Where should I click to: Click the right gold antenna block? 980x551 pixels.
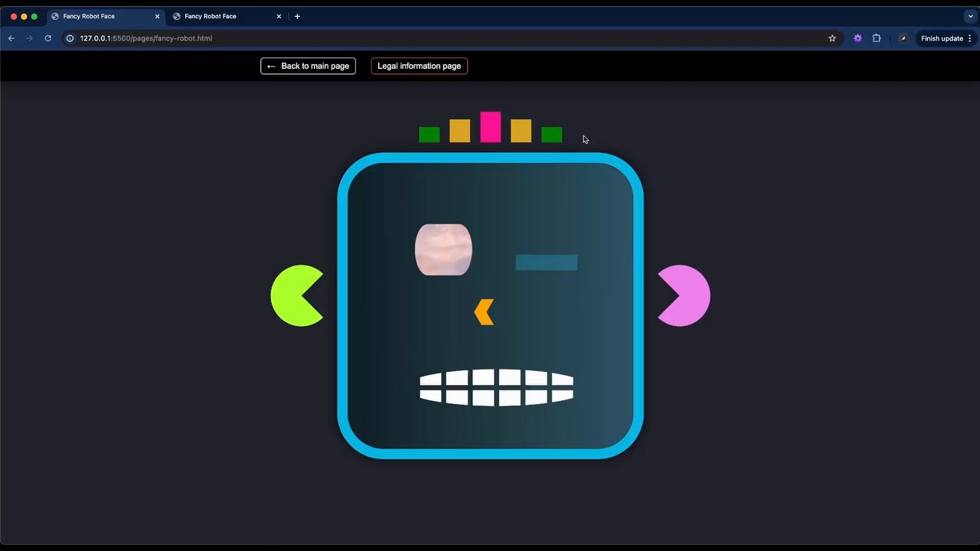point(521,131)
